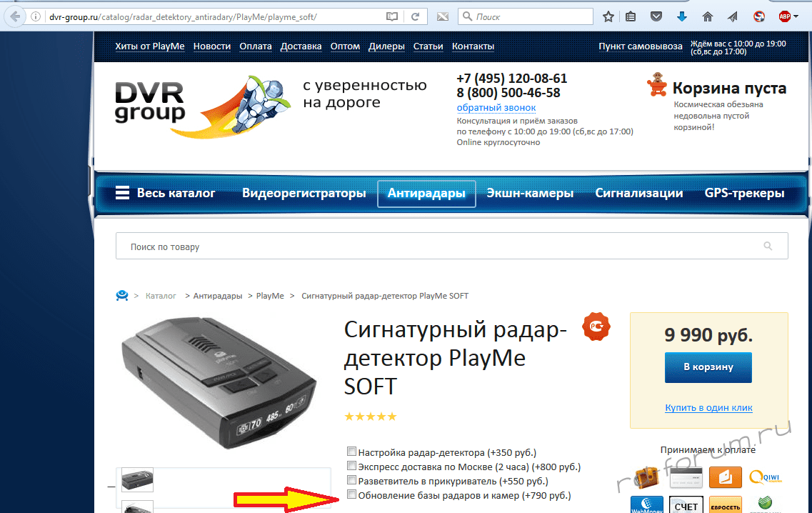Toggle Reader View icon in address bar
This screenshot has height=513, width=812.
[391, 16]
